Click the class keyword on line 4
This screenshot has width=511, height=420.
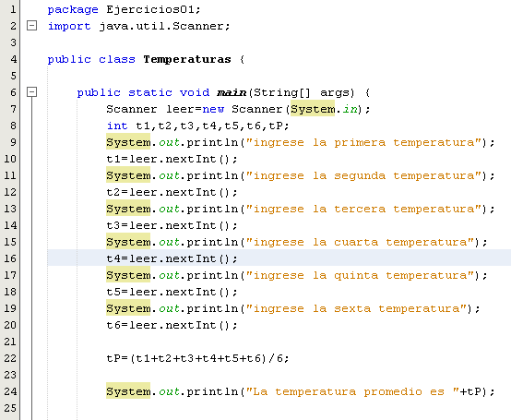[x=116, y=59]
